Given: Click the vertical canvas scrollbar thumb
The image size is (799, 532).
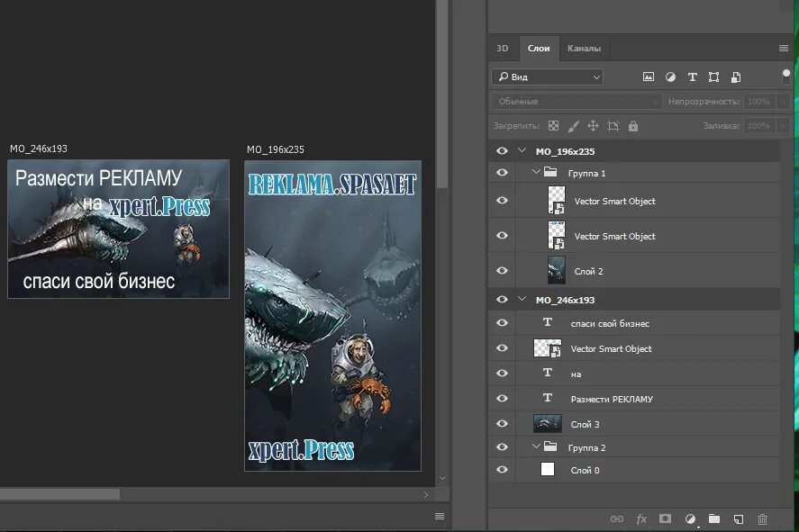Looking at the screenshot, I should (442, 95).
